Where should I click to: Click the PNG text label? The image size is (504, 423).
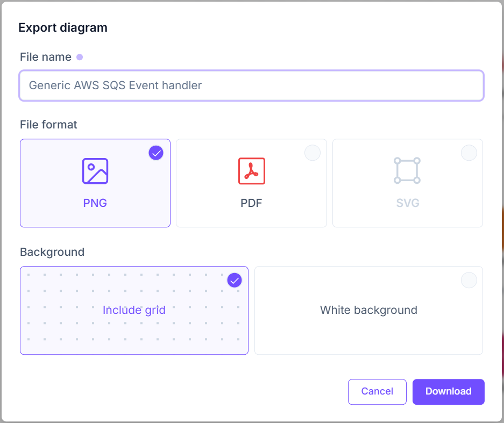[95, 203]
